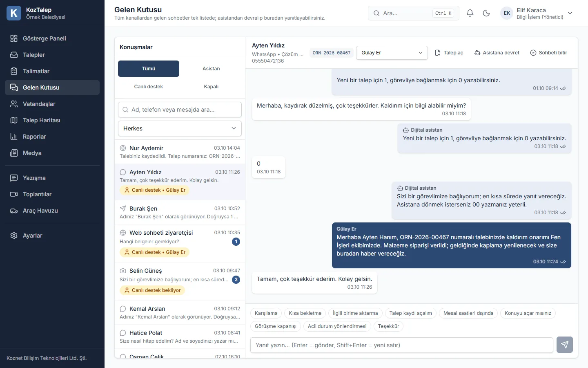Screen dimensions: 588x368
Task: Open Talimatlar page
Action: (x=52, y=71)
